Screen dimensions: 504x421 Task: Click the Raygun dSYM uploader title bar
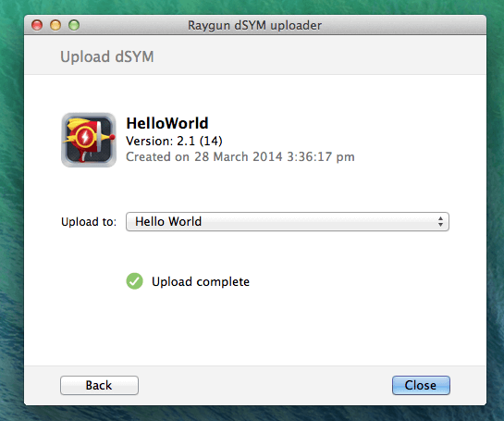point(254,25)
